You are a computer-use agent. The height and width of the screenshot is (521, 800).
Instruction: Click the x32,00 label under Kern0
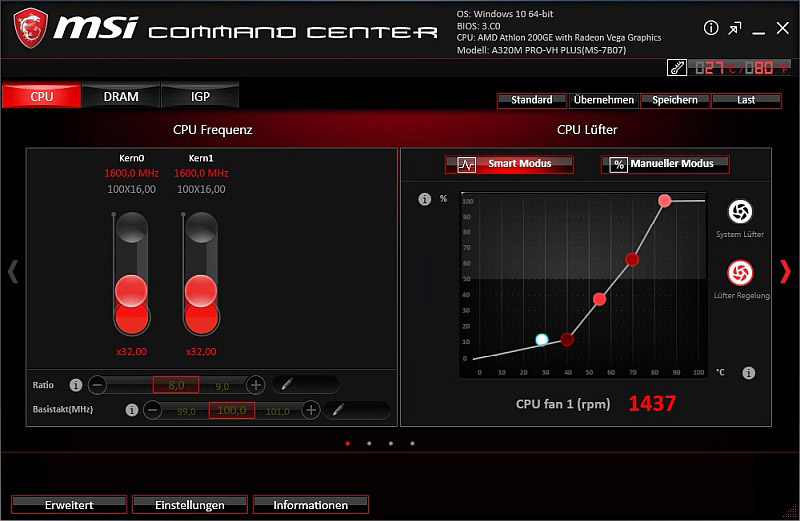click(x=131, y=352)
